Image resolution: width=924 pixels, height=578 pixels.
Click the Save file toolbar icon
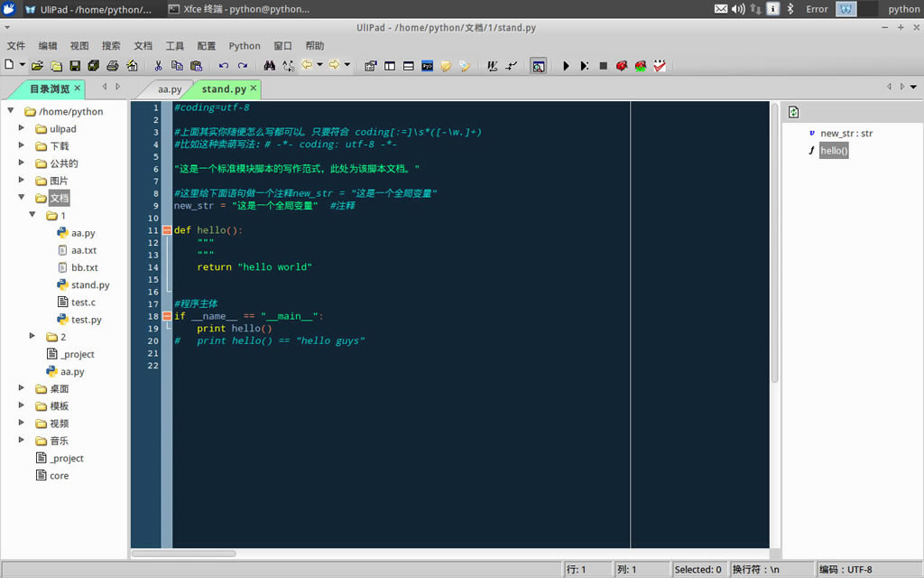tap(75, 66)
